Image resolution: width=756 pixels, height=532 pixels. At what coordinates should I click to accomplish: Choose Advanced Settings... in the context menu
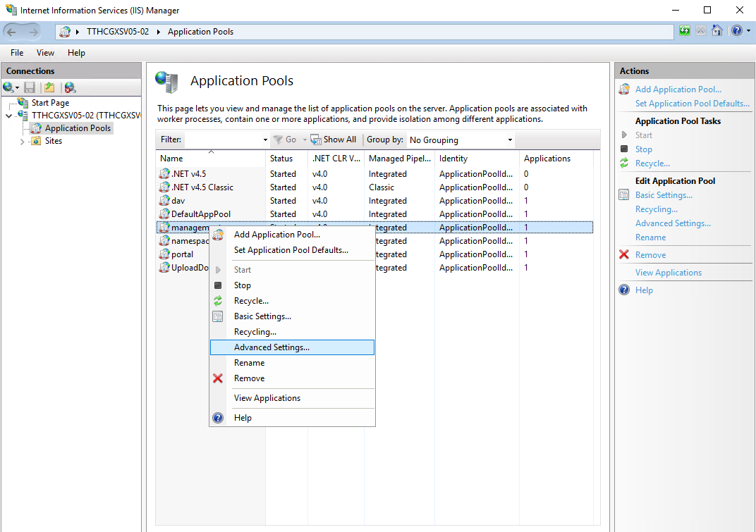click(x=292, y=347)
